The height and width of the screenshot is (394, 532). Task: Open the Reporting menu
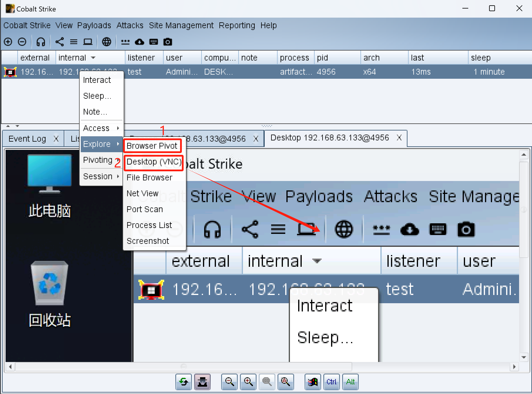click(x=237, y=26)
